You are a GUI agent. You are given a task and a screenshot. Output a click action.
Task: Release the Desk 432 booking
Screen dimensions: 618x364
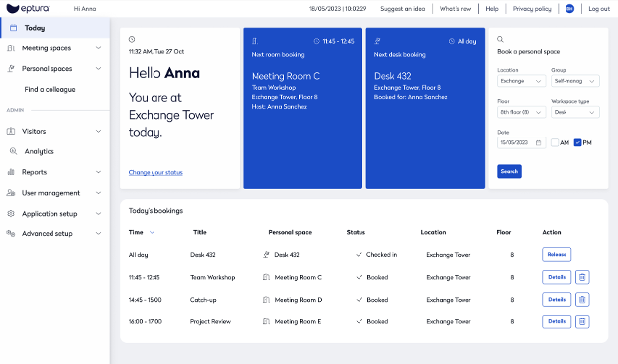click(557, 254)
